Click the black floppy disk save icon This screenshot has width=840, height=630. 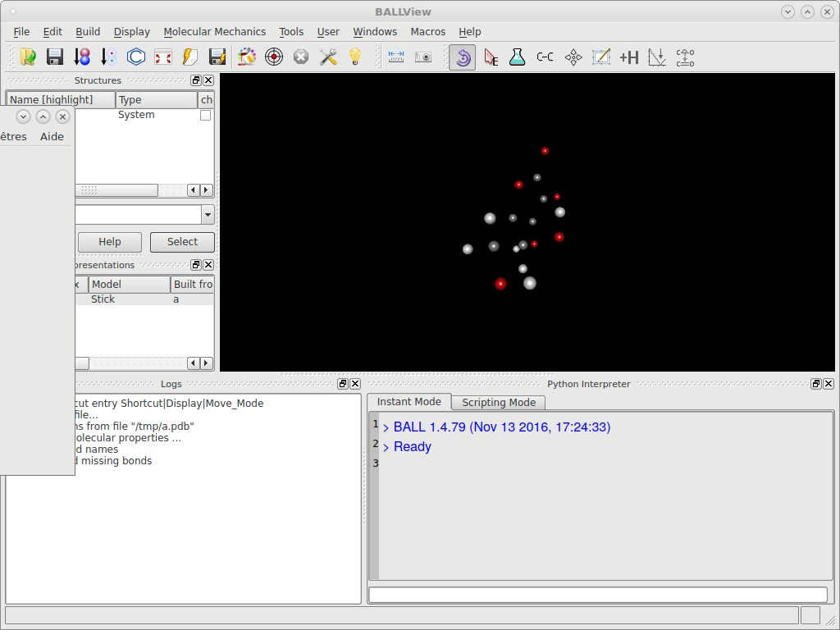point(55,57)
